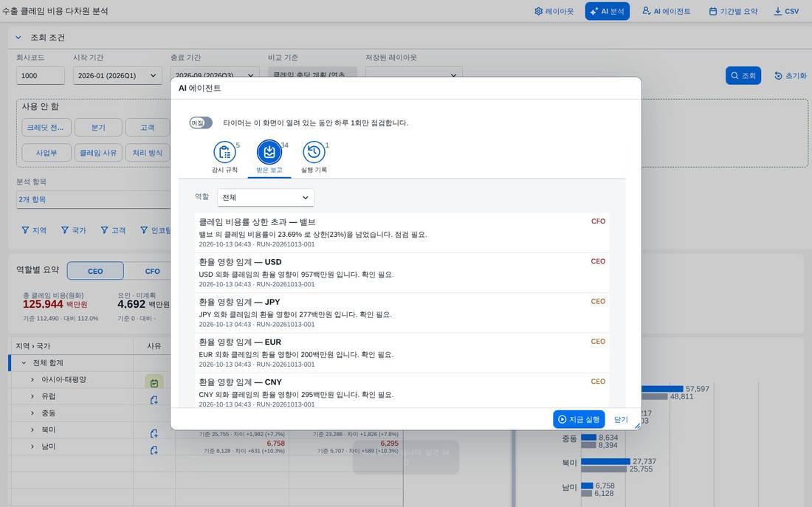Open the 환율 영향 임계 EUR report
The image size is (812, 507).
pyautogui.click(x=402, y=353)
